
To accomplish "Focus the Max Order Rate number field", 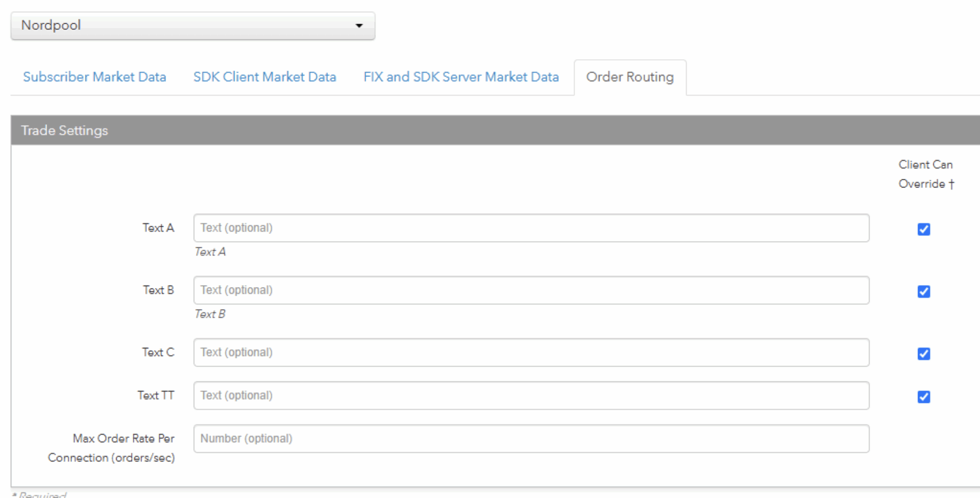I will [x=531, y=439].
